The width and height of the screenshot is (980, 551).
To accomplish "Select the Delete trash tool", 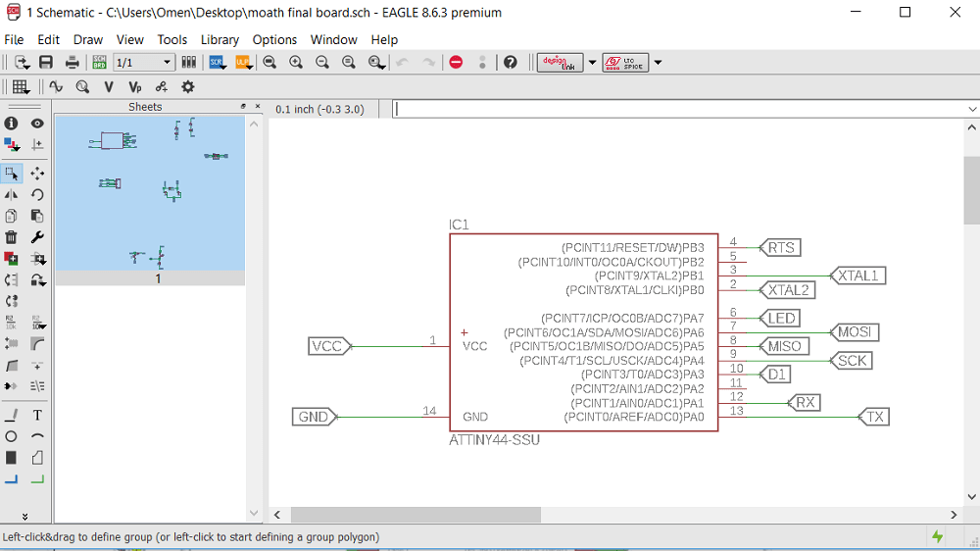I will tap(11, 237).
